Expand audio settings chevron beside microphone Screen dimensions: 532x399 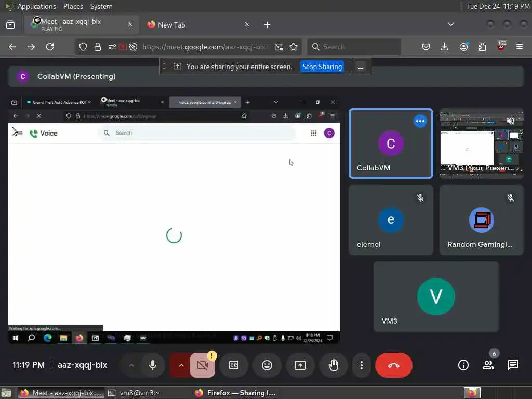pyautogui.click(x=131, y=365)
